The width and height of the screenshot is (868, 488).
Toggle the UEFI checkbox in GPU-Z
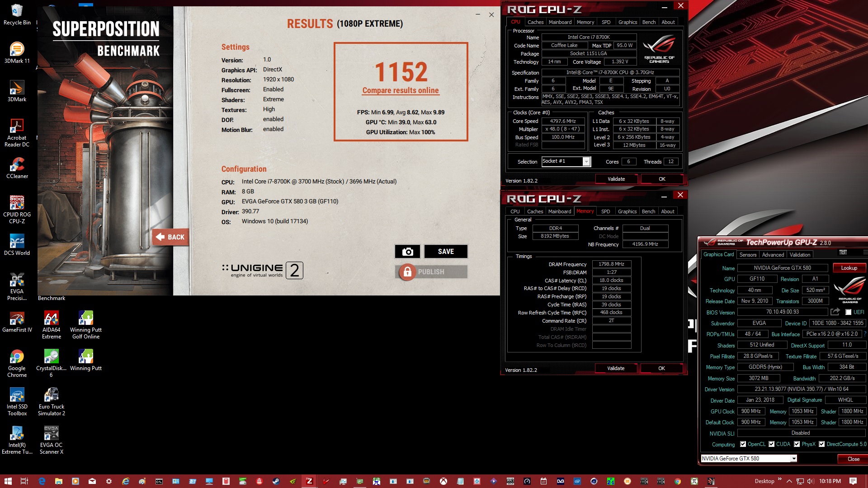(849, 312)
